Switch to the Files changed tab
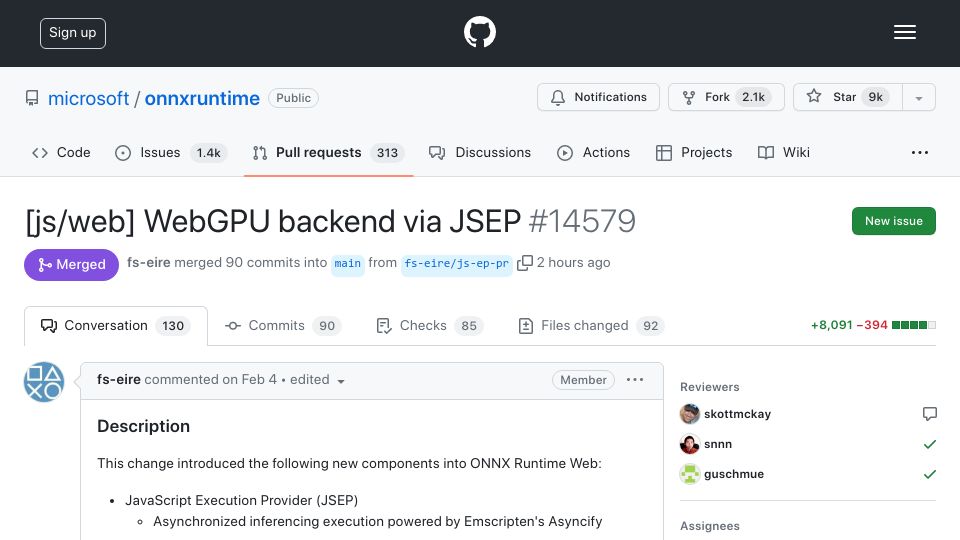The image size is (960, 540). (591, 326)
